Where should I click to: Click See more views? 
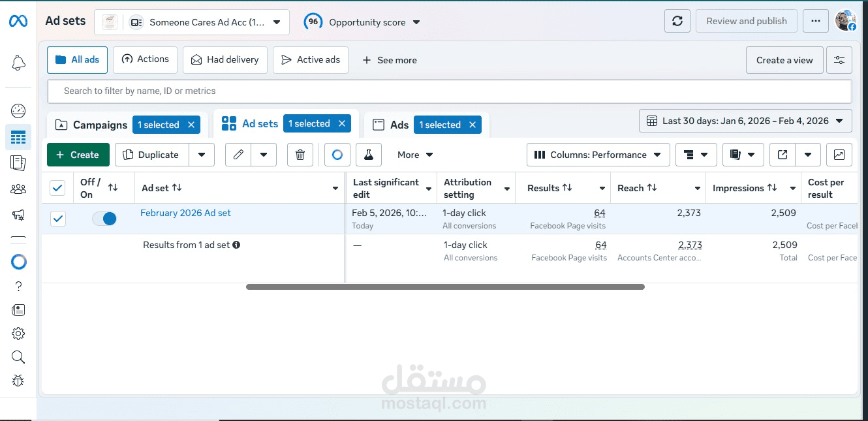[389, 60]
